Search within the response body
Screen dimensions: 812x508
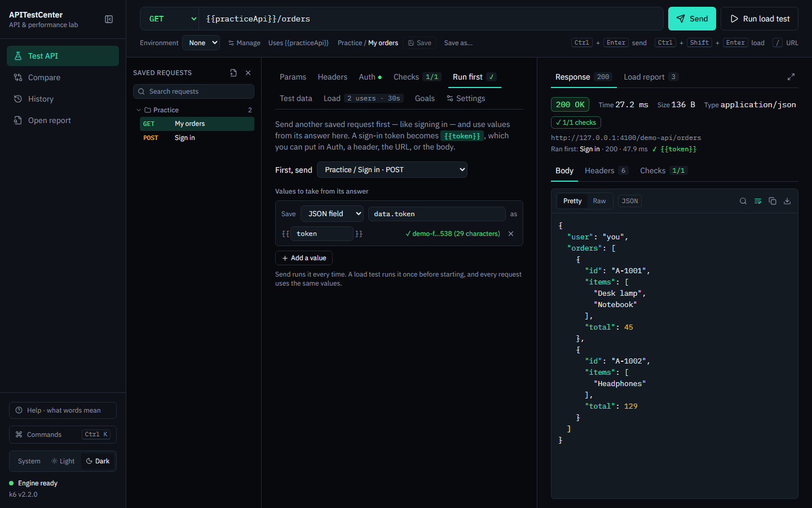point(743,201)
